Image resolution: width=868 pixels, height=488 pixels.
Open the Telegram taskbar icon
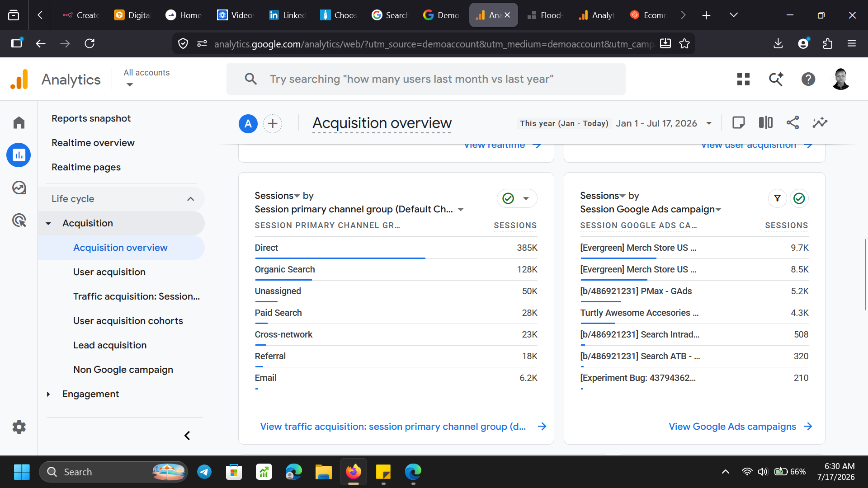tap(204, 472)
